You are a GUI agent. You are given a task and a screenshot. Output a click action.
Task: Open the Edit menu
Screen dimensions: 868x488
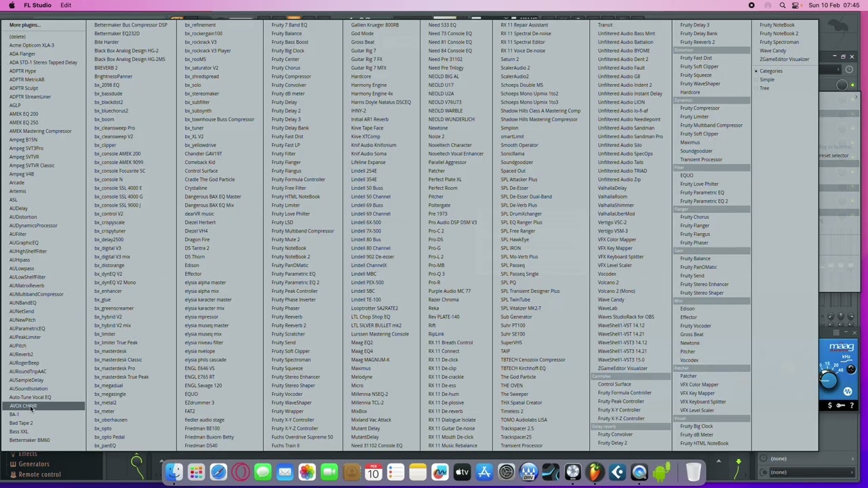66,5
